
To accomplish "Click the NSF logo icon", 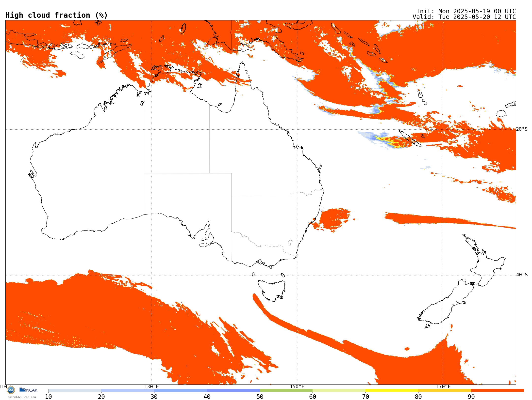I will point(11,390).
